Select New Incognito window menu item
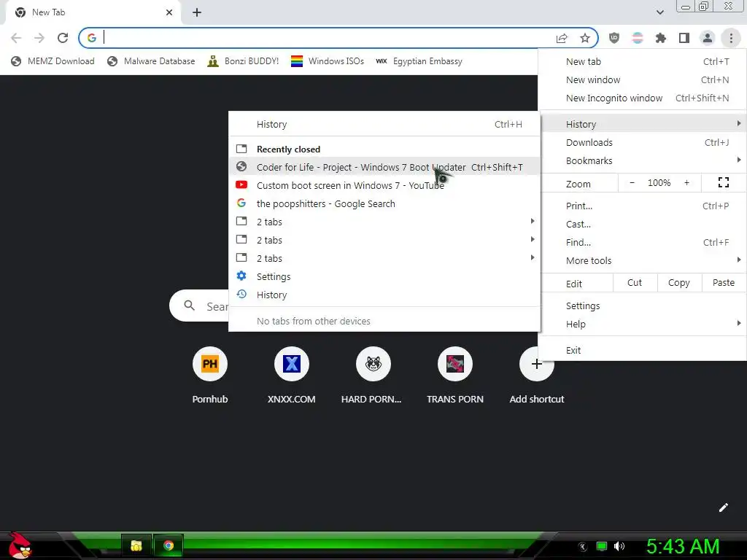This screenshot has width=747, height=560. 642,98
